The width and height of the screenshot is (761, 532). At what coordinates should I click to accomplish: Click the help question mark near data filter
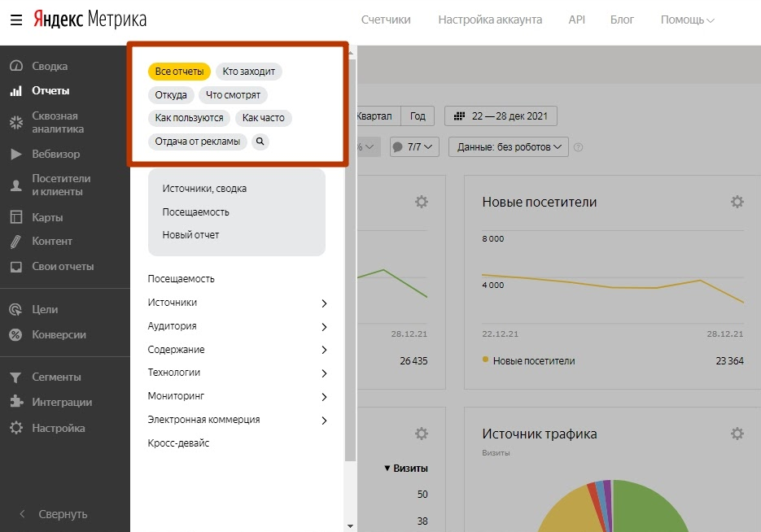click(578, 147)
